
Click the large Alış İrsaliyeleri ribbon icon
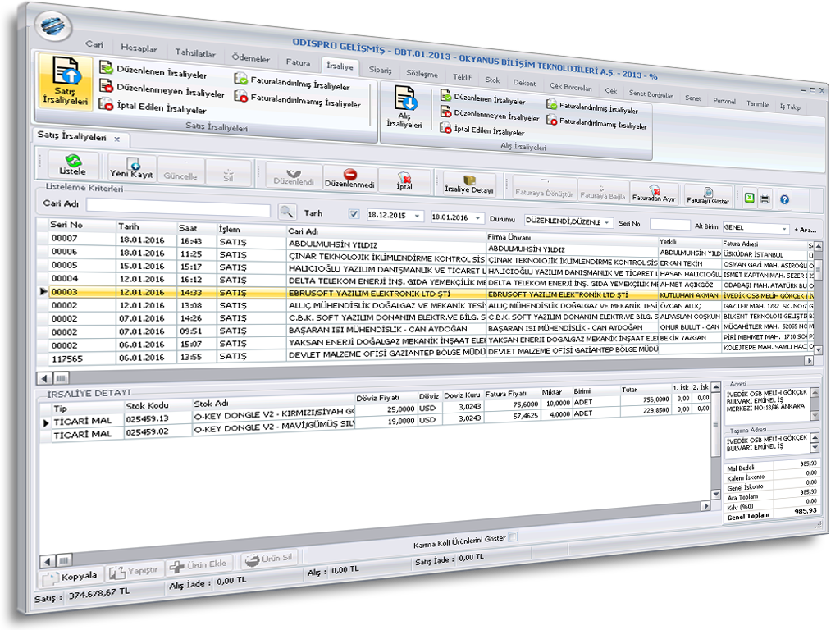[404, 107]
